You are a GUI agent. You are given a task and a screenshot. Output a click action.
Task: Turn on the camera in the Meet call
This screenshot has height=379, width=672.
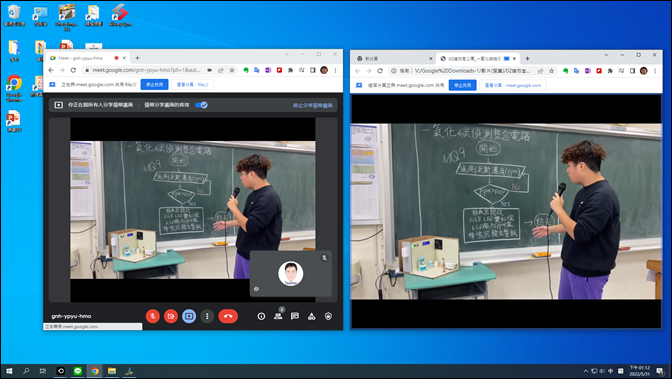171,316
